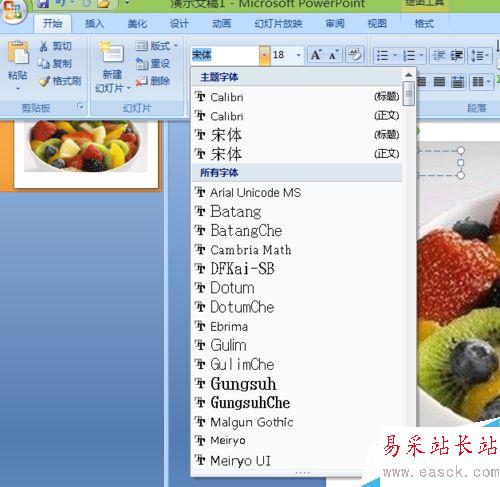The image size is (500, 487).
Task: Open the bullet list style arrow
Action: tap(395, 55)
